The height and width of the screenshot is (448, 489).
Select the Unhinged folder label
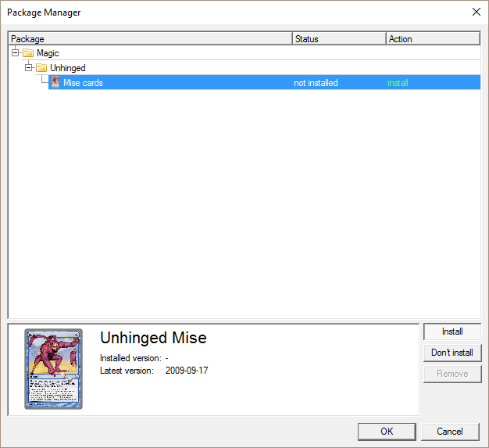click(68, 68)
